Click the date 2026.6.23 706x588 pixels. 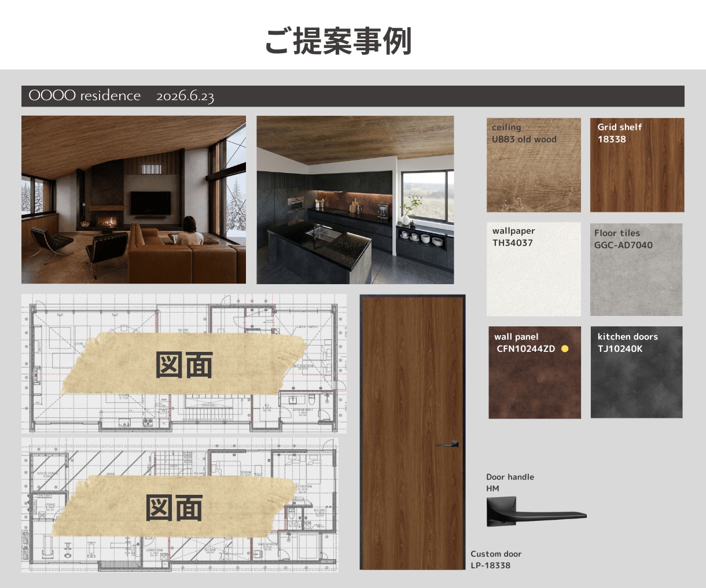pos(185,96)
